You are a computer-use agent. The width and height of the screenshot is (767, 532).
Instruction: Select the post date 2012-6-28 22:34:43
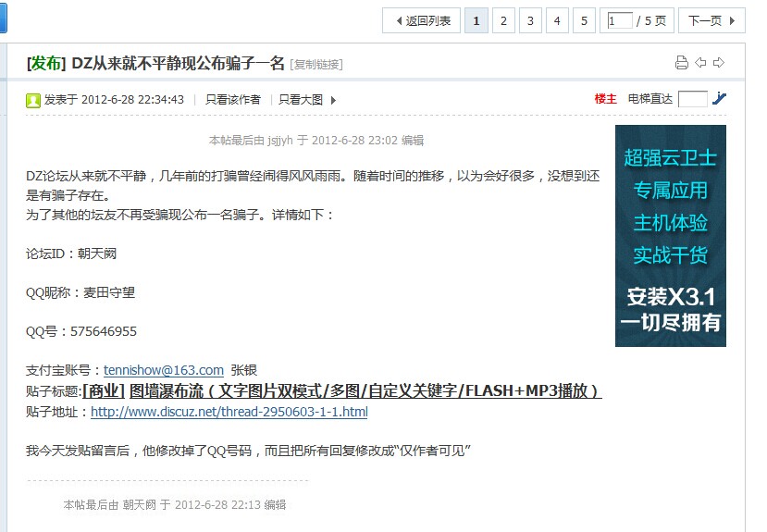tap(132, 100)
